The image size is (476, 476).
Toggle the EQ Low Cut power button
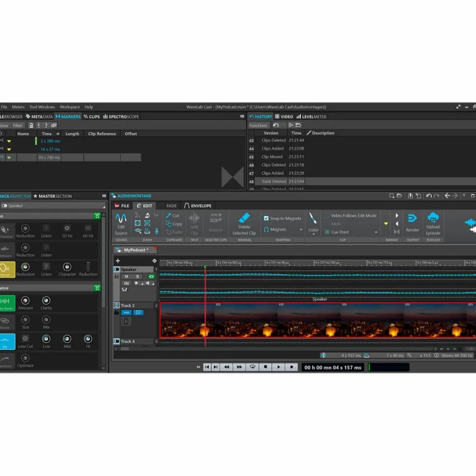click(x=25, y=338)
